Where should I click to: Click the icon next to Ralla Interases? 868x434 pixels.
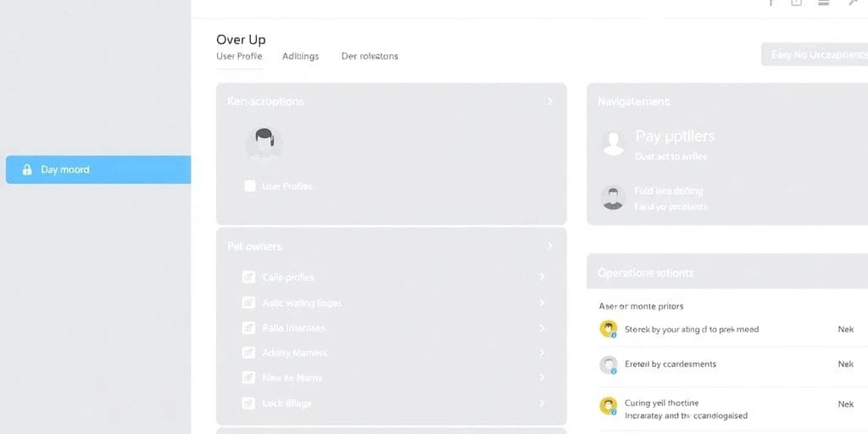pos(248,328)
